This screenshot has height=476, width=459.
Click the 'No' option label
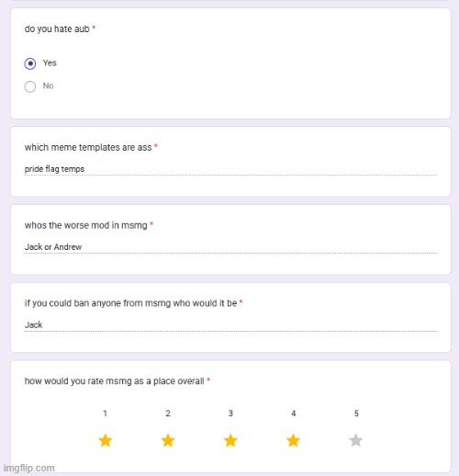48,85
